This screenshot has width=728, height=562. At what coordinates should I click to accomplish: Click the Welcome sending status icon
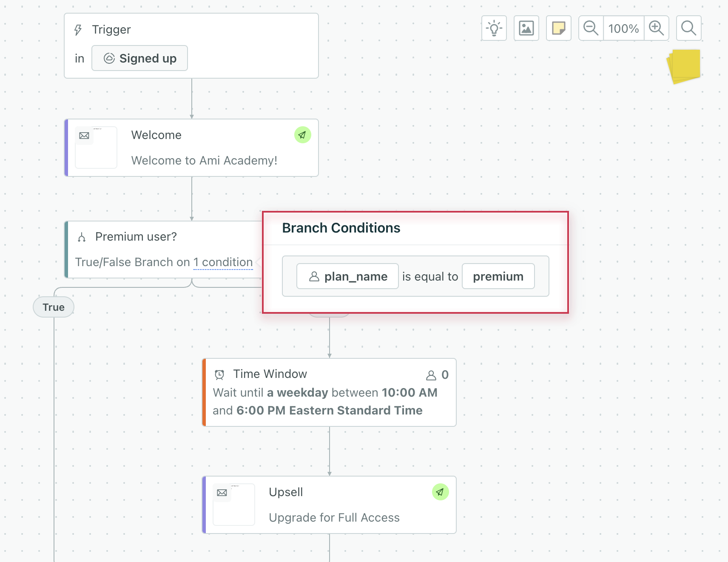click(302, 135)
